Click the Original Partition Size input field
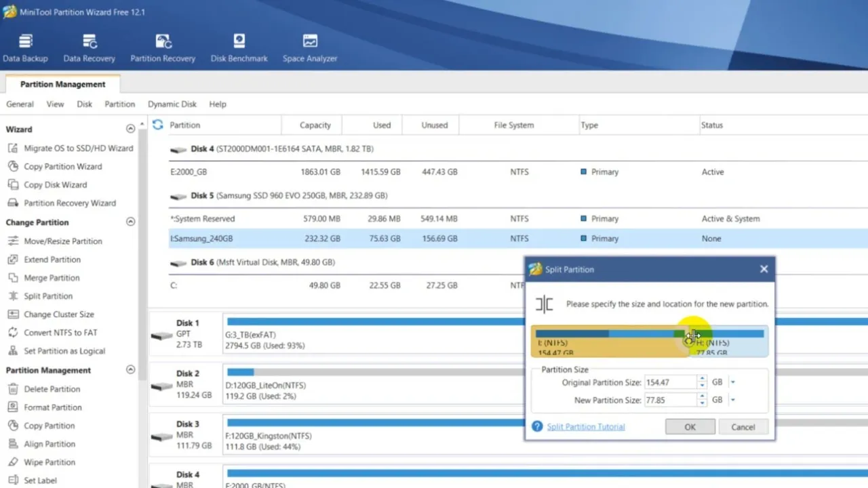The width and height of the screenshot is (868, 488). 669,382
